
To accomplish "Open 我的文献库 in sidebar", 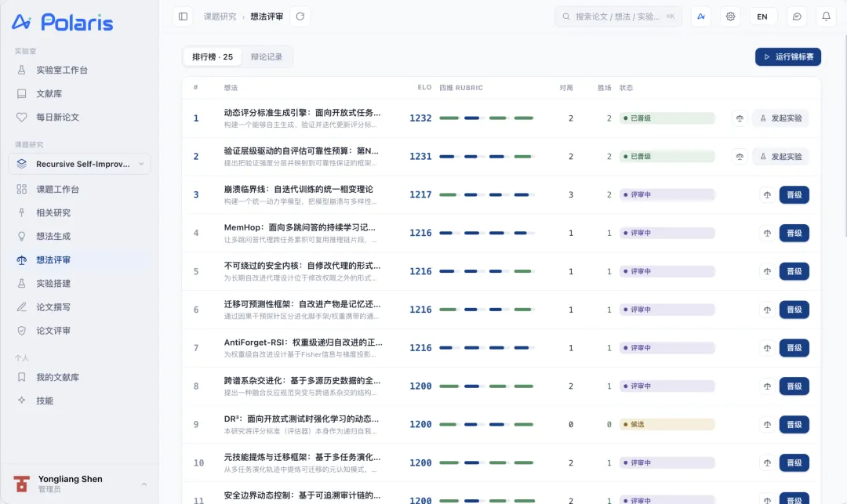I will pyautogui.click(x=79, y=377).
